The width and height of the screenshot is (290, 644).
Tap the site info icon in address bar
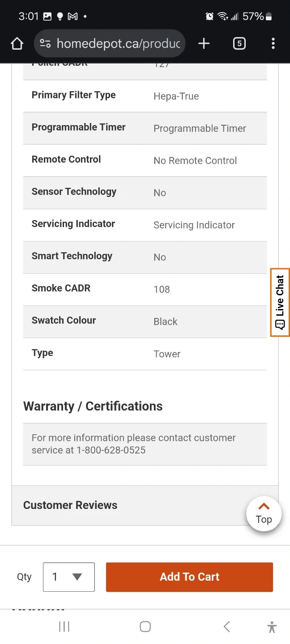tap(45, 43)
